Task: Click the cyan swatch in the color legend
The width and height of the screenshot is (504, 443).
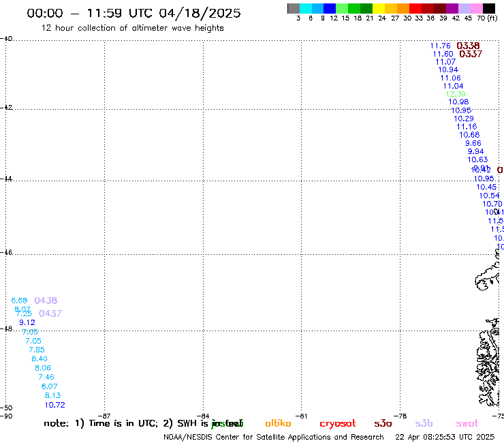Action: point(306,8)
